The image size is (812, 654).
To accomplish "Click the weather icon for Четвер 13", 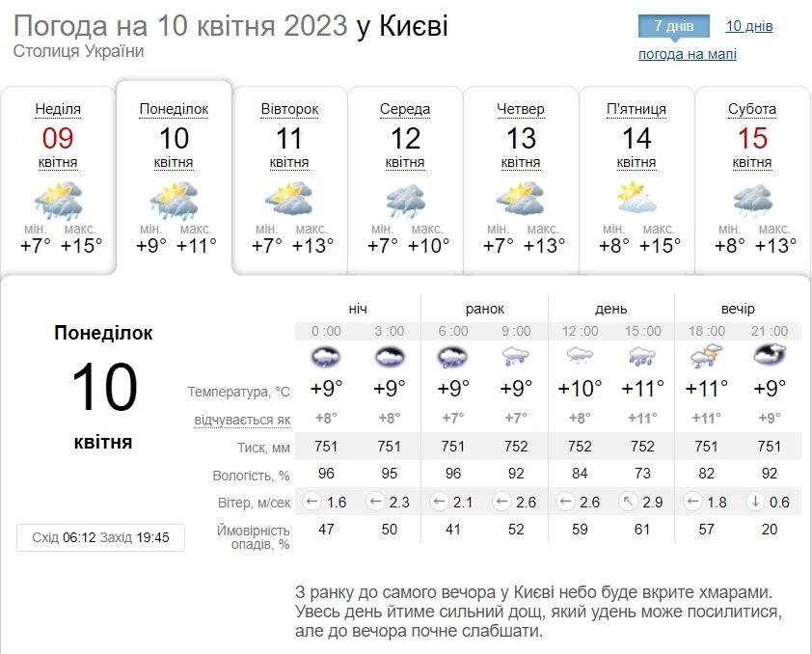I will tap(521, 200).
